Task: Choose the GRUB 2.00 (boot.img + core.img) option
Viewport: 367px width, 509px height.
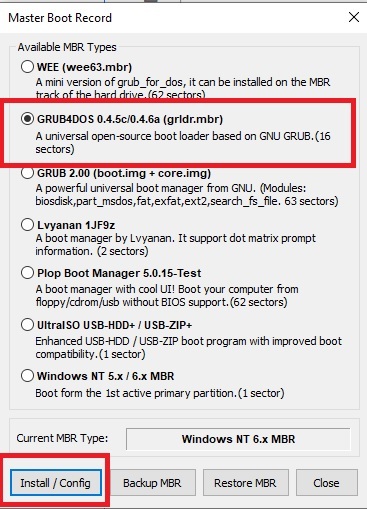Action: pyautogui.click(x=27, y=173)
